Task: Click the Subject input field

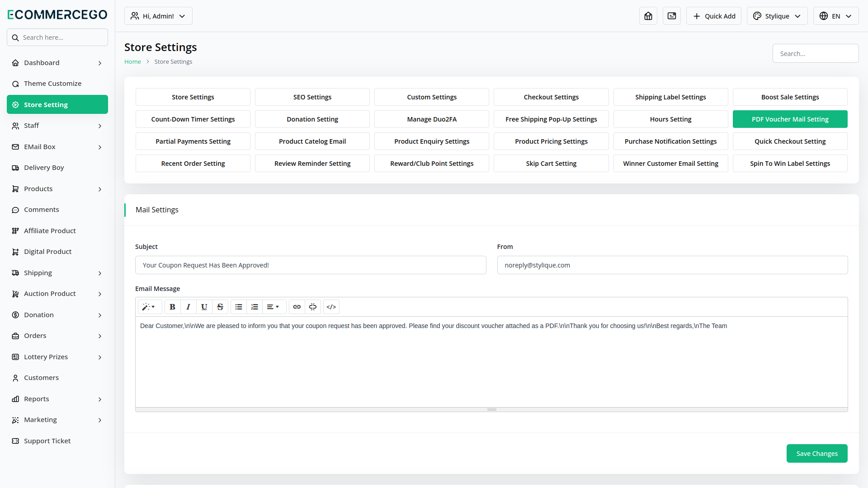Action: 311,265
